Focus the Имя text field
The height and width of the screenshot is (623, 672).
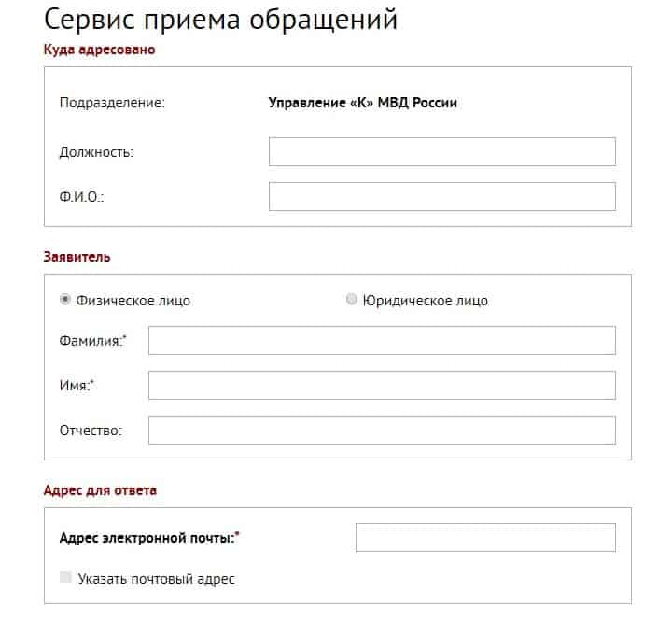click(x=382, y=385)
